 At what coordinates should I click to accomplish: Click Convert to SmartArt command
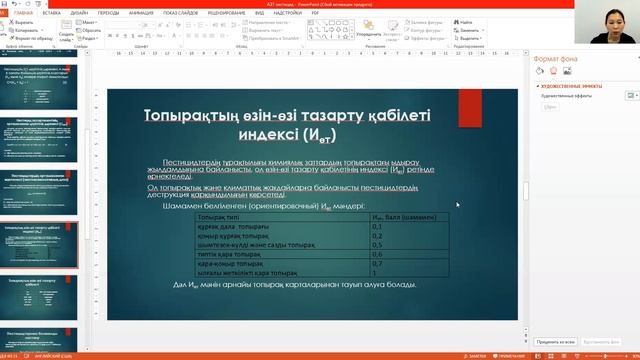(x=271, y=38)
